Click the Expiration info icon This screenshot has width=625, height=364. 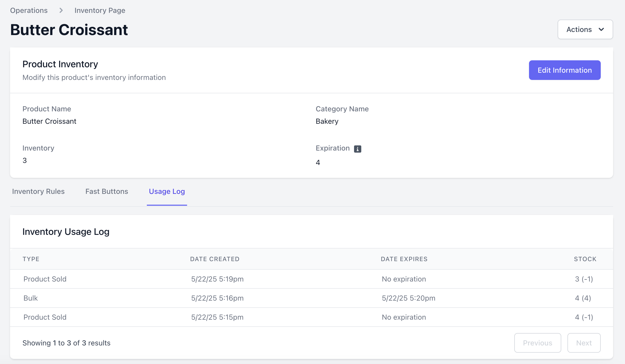(357, 149)
